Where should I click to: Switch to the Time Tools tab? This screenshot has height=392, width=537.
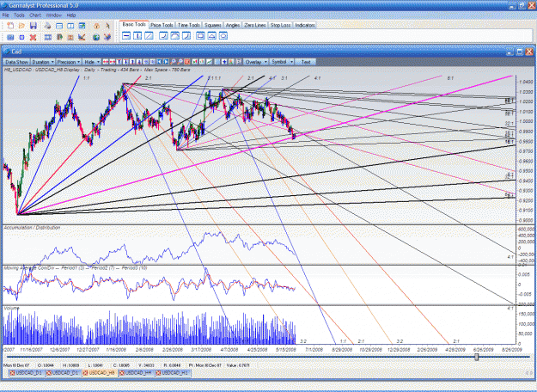189,25
